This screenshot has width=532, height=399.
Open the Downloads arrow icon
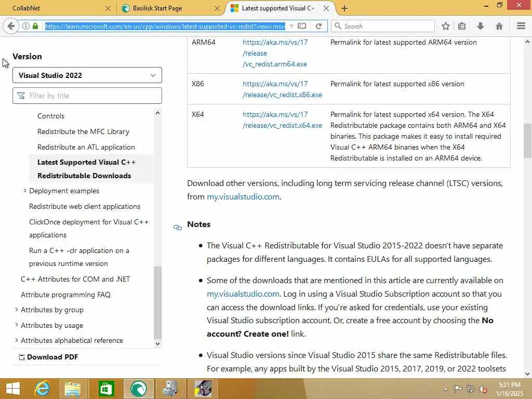click(x=481, y=26)
